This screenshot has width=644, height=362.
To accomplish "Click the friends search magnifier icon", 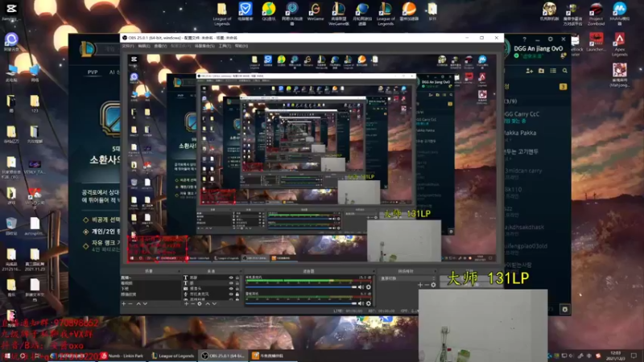I will [565, 71].
